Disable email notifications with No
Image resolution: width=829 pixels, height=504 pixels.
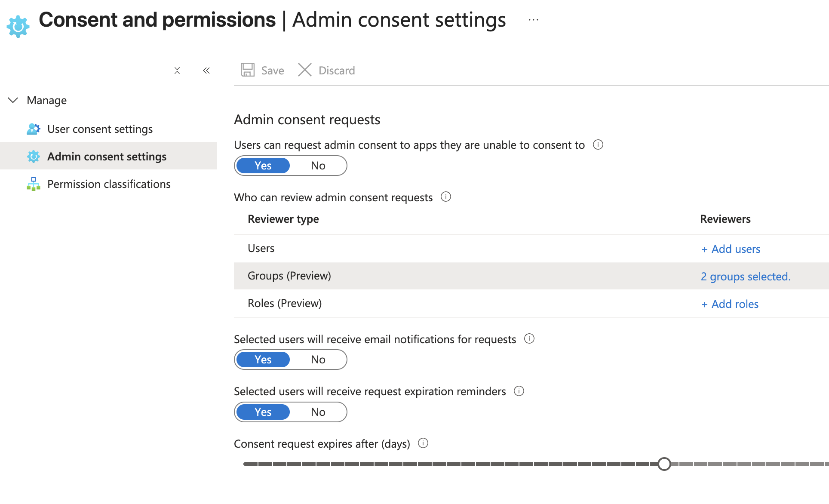tap(318, 360)
